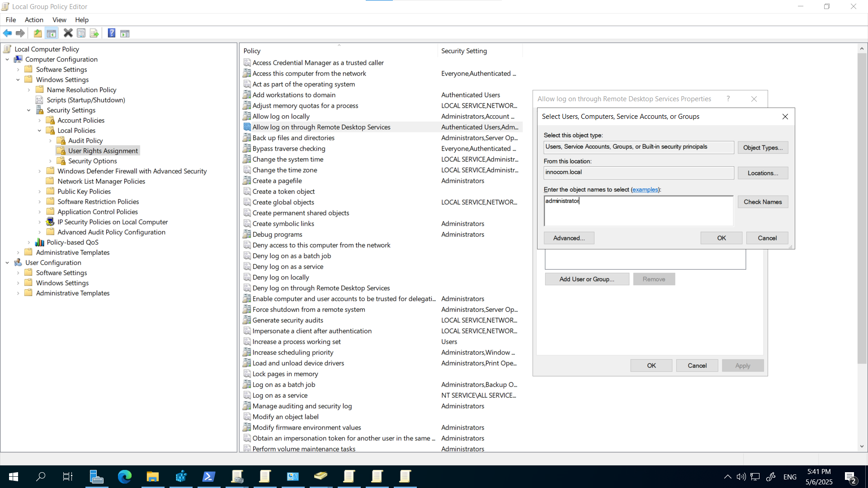This screenshot has height=488, width=868.
Task: Click the Help question mark toolbar icon
Action: [x=112, y=33]
